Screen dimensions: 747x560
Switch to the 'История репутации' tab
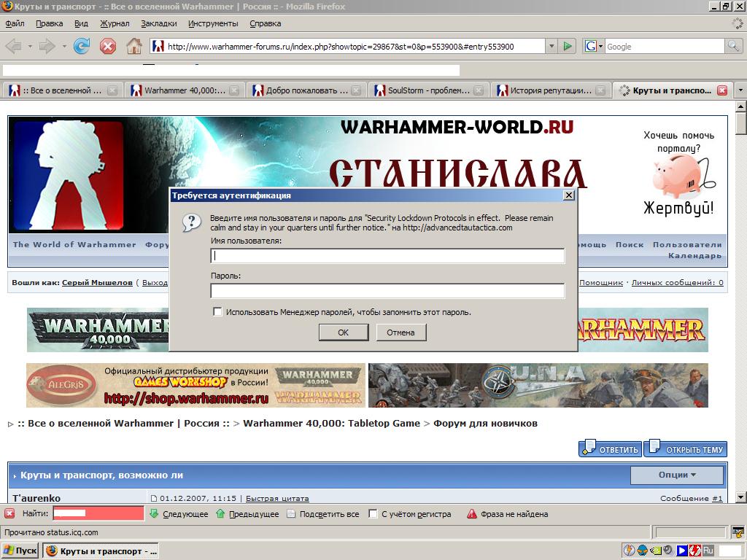550,90
